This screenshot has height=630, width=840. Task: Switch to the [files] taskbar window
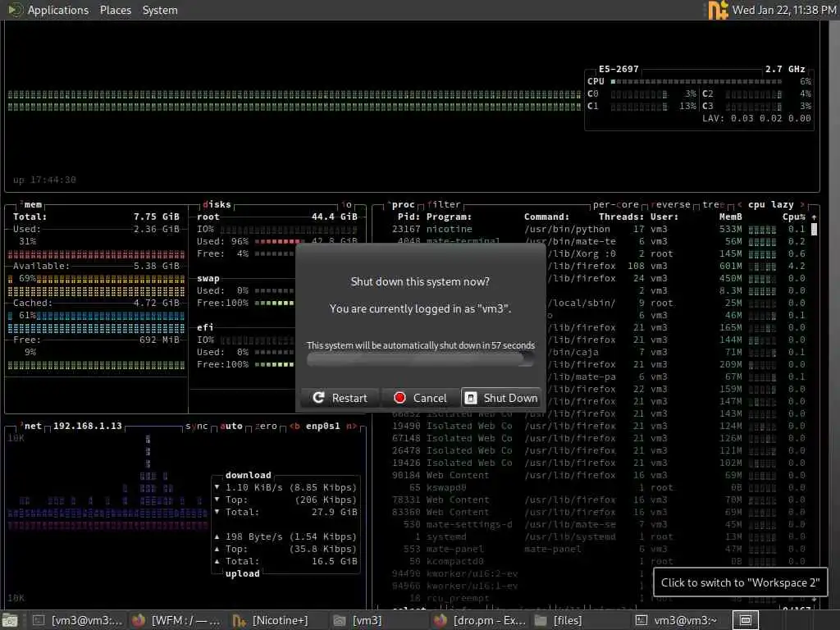tap(559, 621)
